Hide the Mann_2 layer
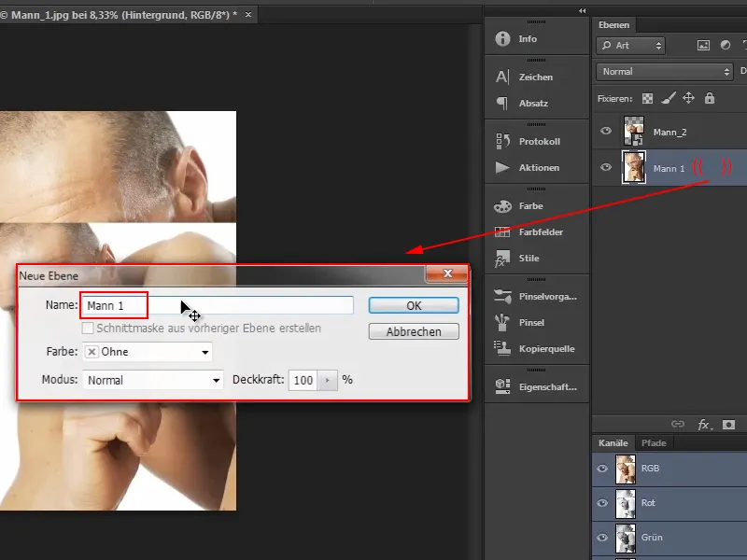The height and width of the screenshot is (560, 747). coord(605,131)
